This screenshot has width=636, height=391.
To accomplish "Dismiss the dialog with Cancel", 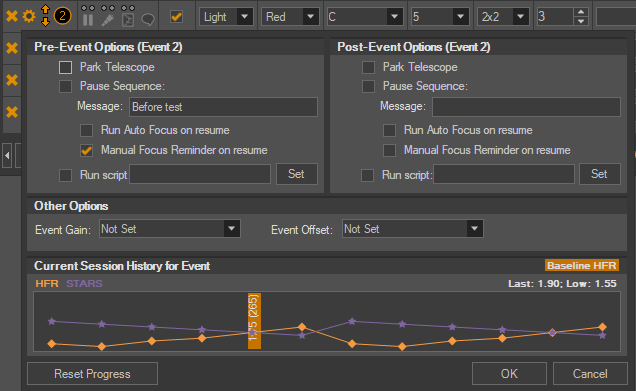I will tap(590, 374).
